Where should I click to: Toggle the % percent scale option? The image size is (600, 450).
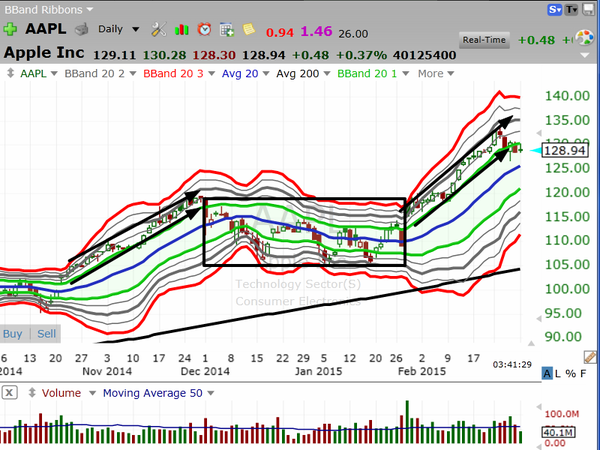point(570,373)
